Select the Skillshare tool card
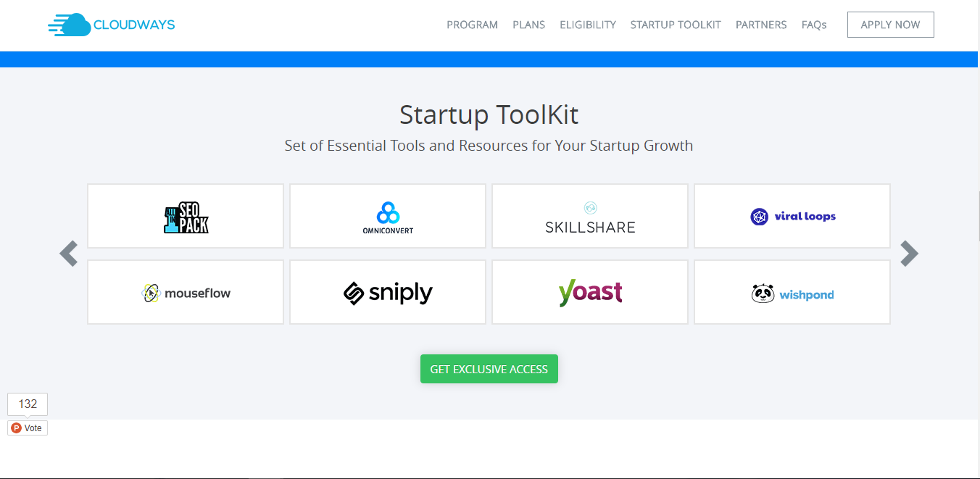This screenshot has width=980, height=479. coord(590,216)
